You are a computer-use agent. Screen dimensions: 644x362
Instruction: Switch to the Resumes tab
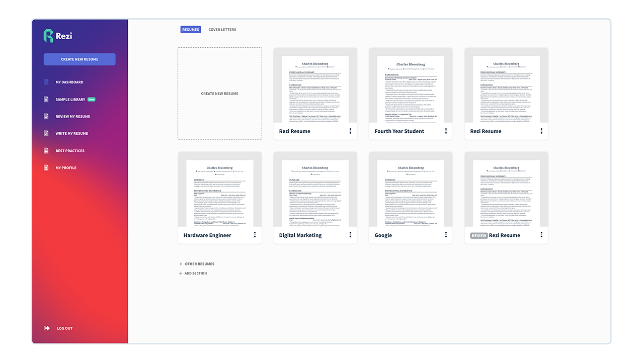point(191,30)
